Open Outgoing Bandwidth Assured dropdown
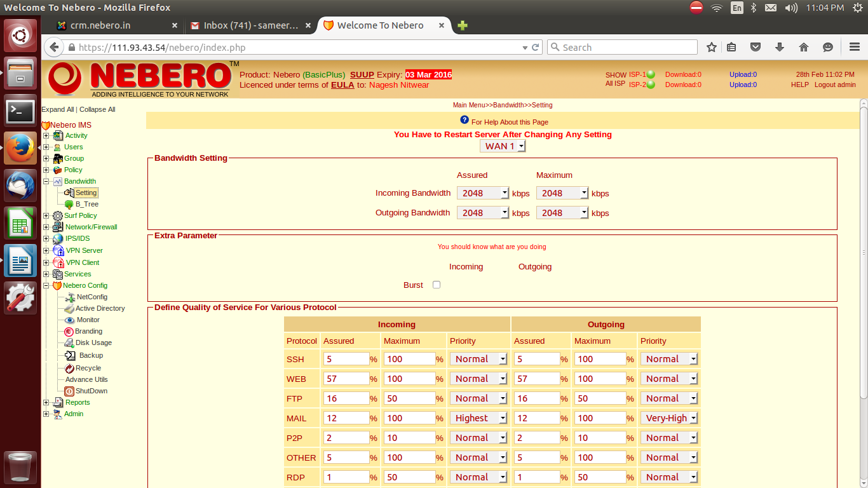Screen dimensions: 868x488 click(x=483, y=213)
